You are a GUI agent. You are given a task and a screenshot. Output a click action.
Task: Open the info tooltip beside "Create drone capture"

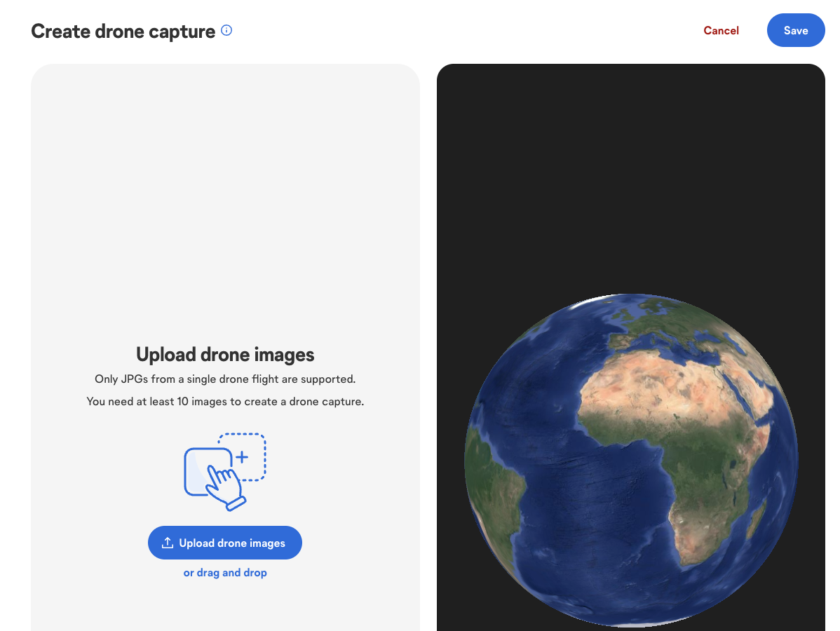coord(226,30)
